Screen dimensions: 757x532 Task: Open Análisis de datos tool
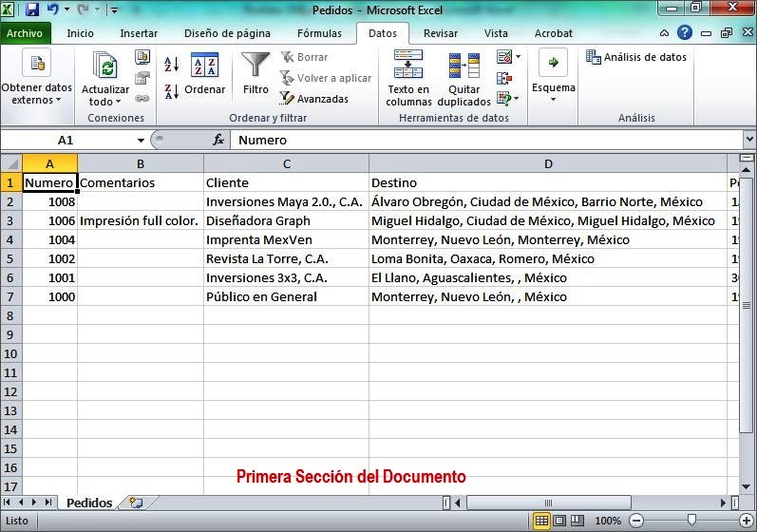[x=635, y=57]
